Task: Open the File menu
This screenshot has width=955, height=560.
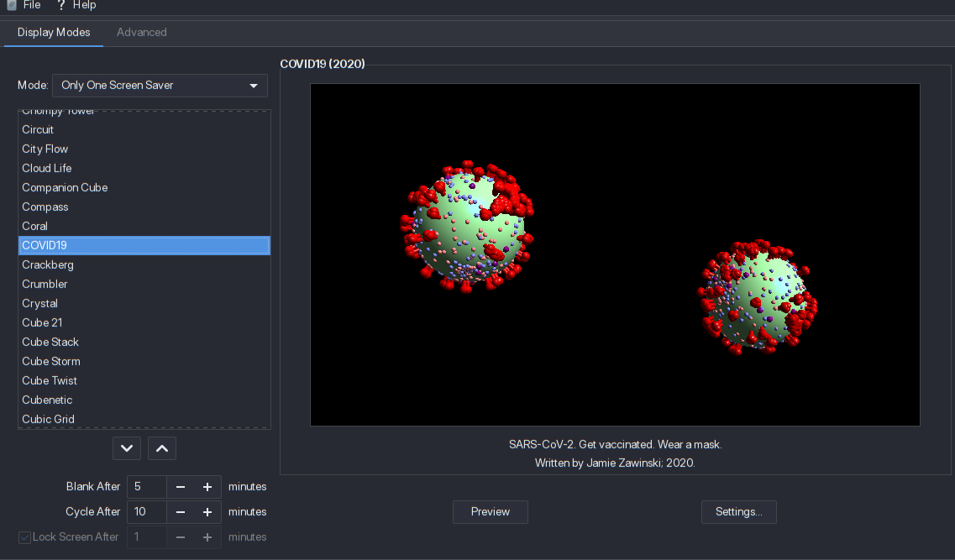Action: (32, 5)
